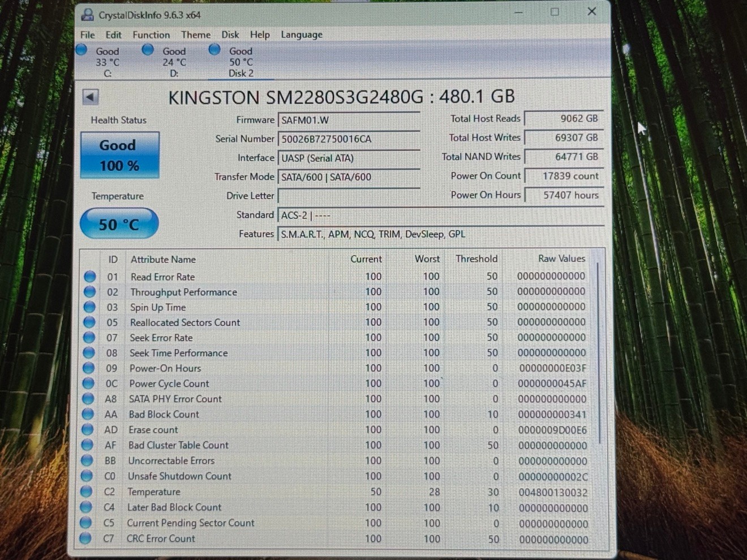Open the Function menu
Image resolution: width=747 pixels, height=560 pixels.
click(151, 35)
